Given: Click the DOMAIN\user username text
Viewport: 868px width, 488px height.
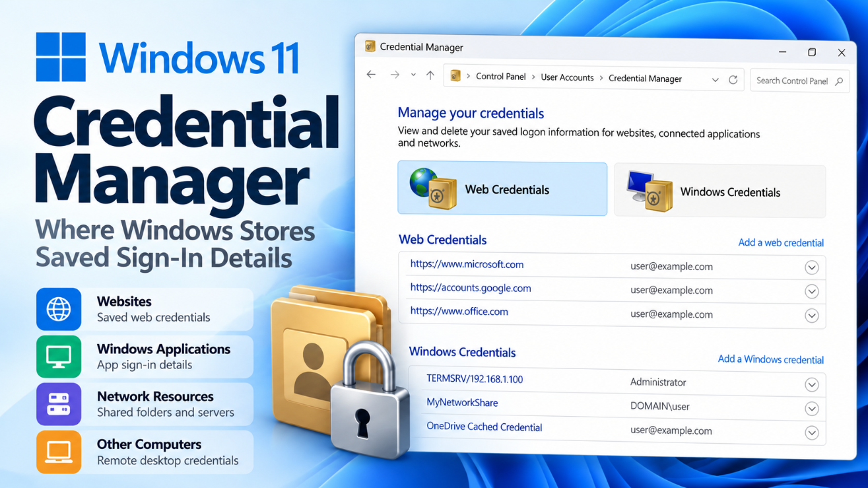Looking at the screenshot, I should [x=659, y=407].
